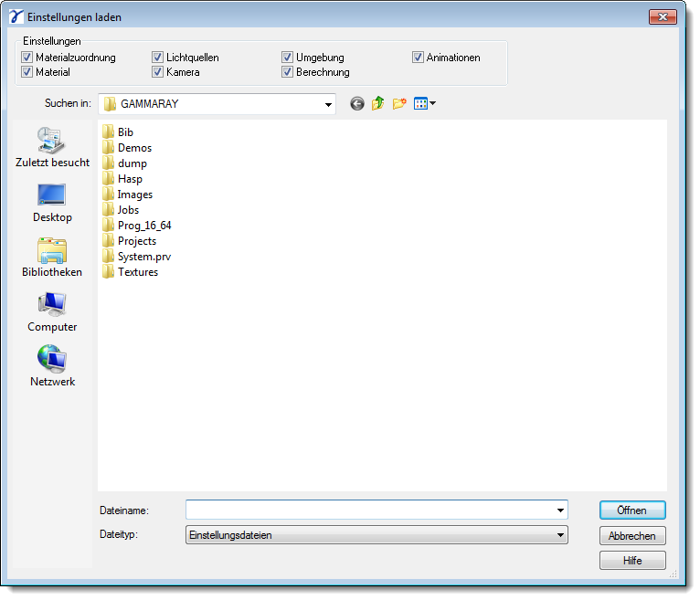700x600 pixels.
Task: Disable the Kamera checkbox
Action: tap(157, 72)
